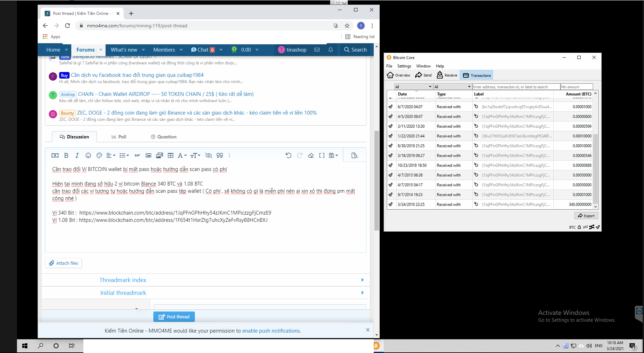This screenshot has height=353, width=644.
Task: Open the Bitcoin Core date filter dropdown
Action: (414, 87)
